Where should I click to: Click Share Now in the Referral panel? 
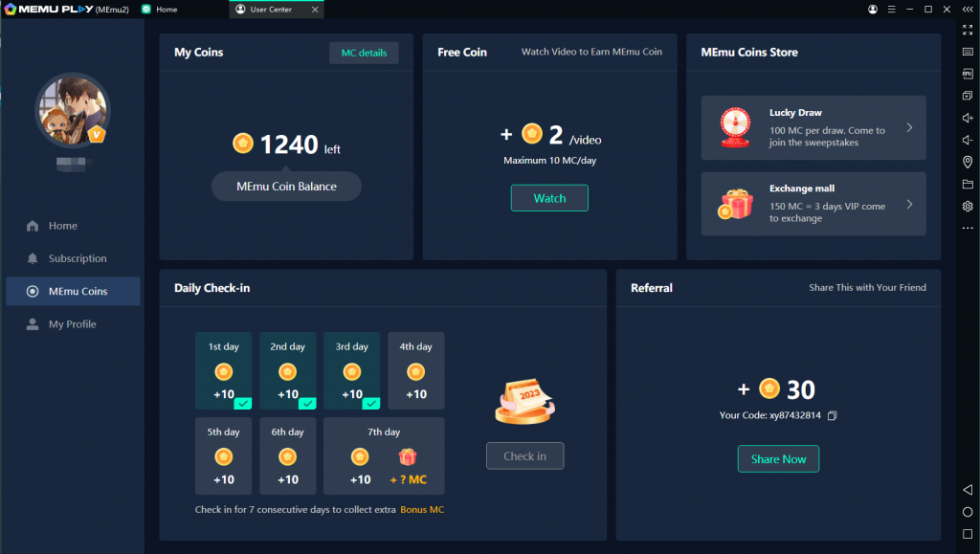pyautogui.click(x=778, y=458)
